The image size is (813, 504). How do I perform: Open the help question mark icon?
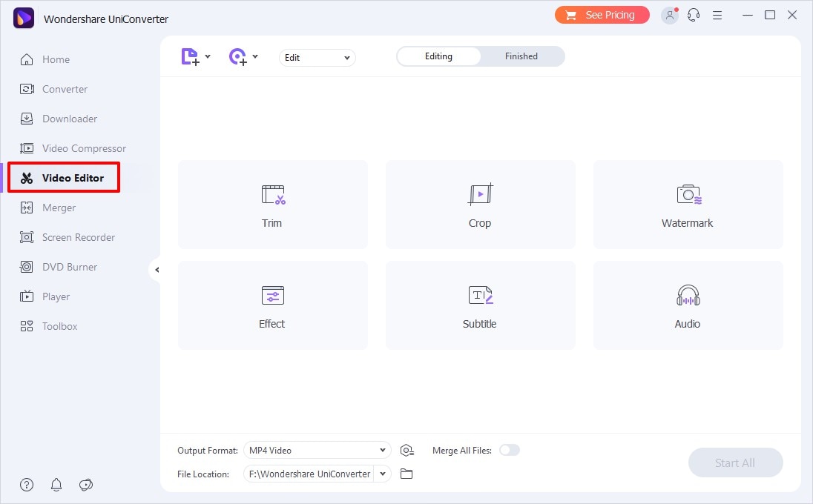coord(27,485)
